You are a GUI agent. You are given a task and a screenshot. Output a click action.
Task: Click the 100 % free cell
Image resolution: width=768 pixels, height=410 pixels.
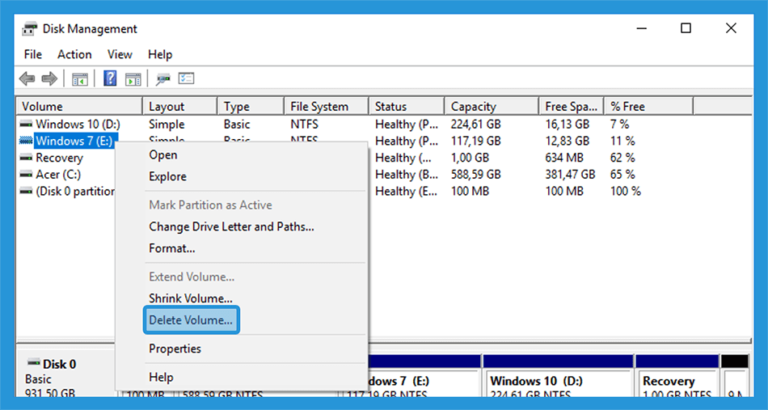click(x=625, y=191)
